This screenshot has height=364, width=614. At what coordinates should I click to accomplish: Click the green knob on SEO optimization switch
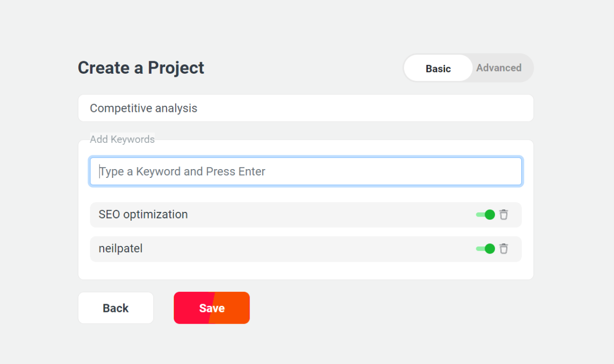point(490,214)
